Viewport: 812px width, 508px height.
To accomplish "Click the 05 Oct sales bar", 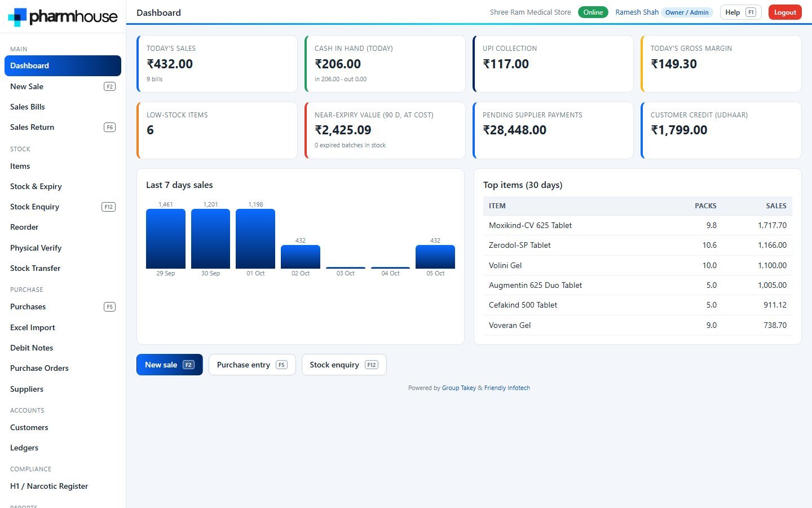I will 435,257.
